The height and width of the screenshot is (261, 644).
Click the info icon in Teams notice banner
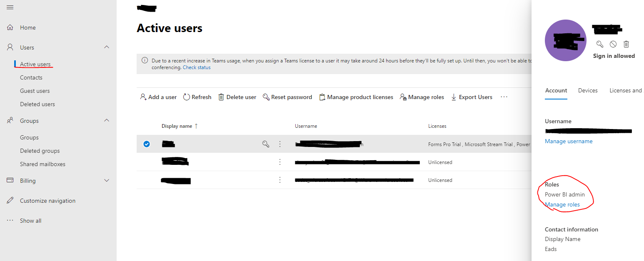(145, 60)
